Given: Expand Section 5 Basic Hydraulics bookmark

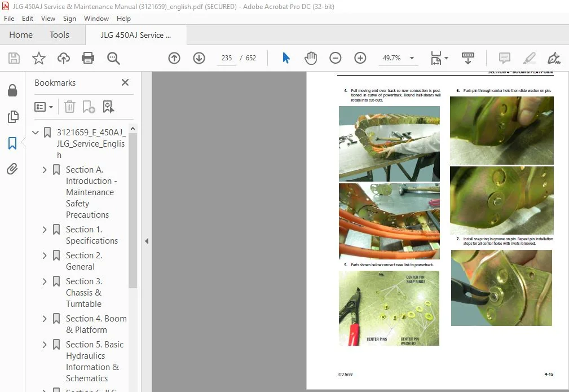Looking at the screenshot, I should [45, 345].
